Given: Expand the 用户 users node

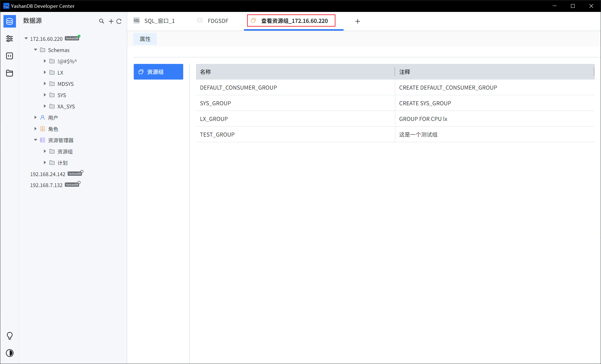Looking at the screenshot, I should 35,117.
